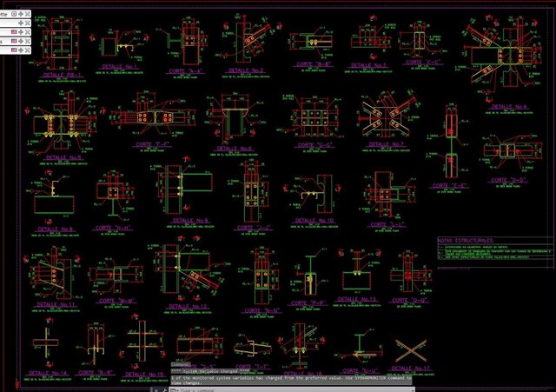This screenshot has width=556, height=392.
Task: Close the floating toolbar ending in 's'
Action: (27, 41)
